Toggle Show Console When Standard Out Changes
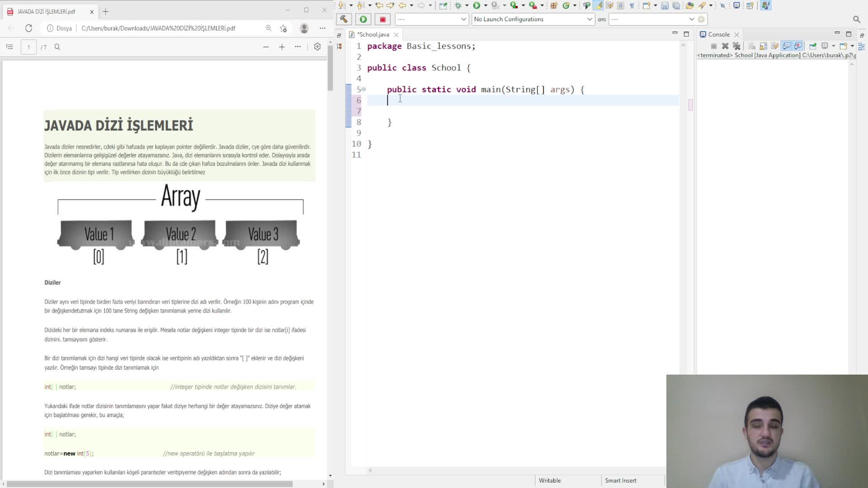 [787, 46]
